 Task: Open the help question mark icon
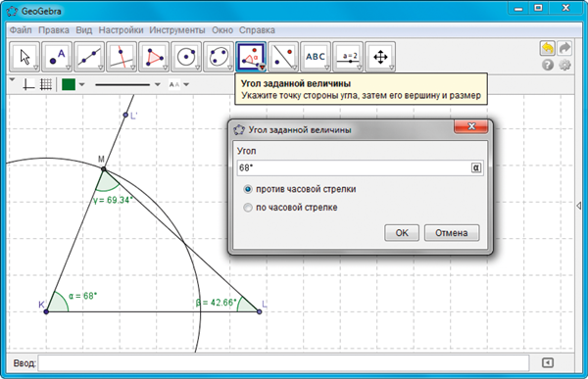coord(548,66)
